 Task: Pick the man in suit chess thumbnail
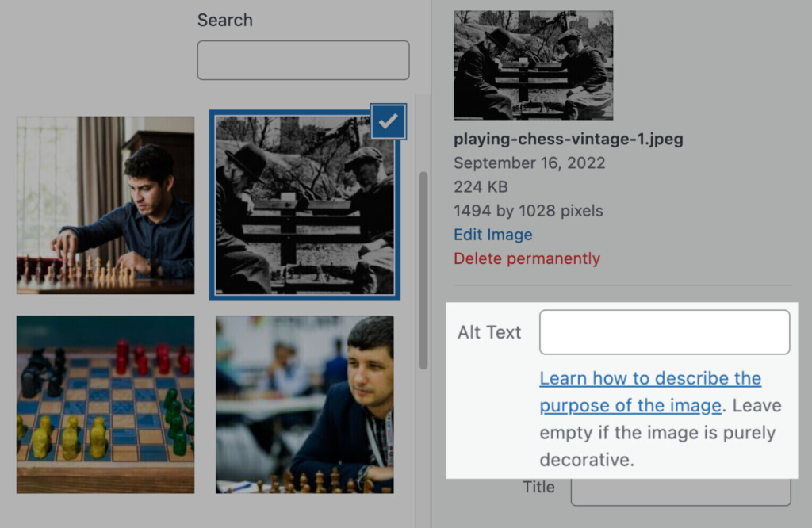tap(304, 404)
